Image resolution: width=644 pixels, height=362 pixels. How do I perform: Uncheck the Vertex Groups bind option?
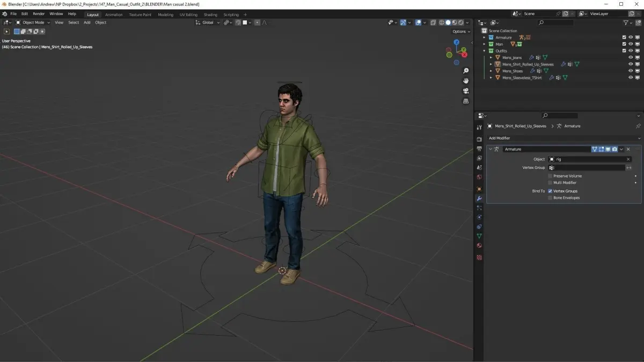[550, 191]
